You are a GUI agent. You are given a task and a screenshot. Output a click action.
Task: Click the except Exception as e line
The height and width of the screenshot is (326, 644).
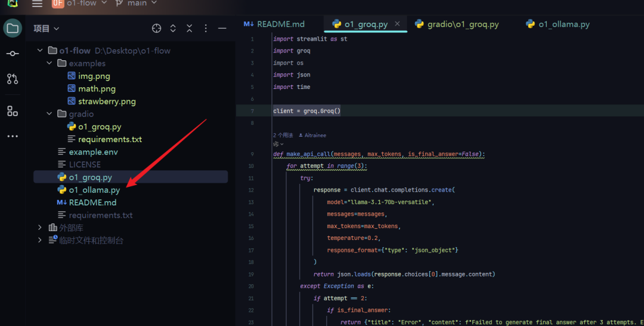(337, 286)
